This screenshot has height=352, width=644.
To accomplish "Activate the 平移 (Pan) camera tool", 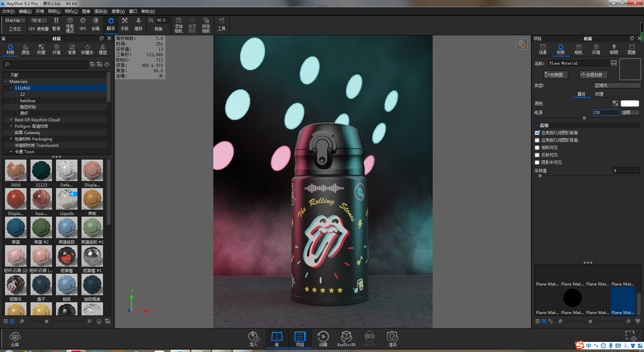I will (x=124, y=24).
